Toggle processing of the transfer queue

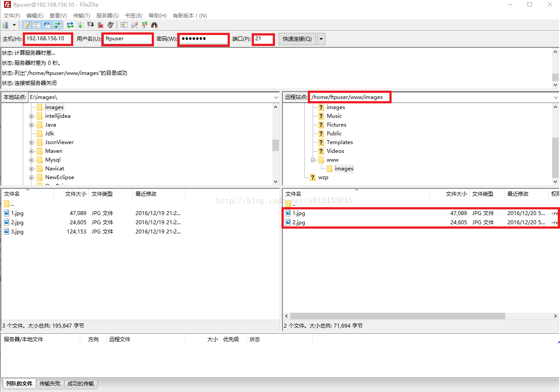81,25
